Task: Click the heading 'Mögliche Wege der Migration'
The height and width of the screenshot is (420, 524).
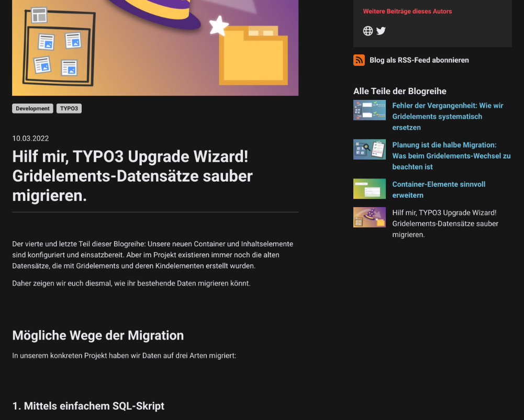Action: pos(98,335)
